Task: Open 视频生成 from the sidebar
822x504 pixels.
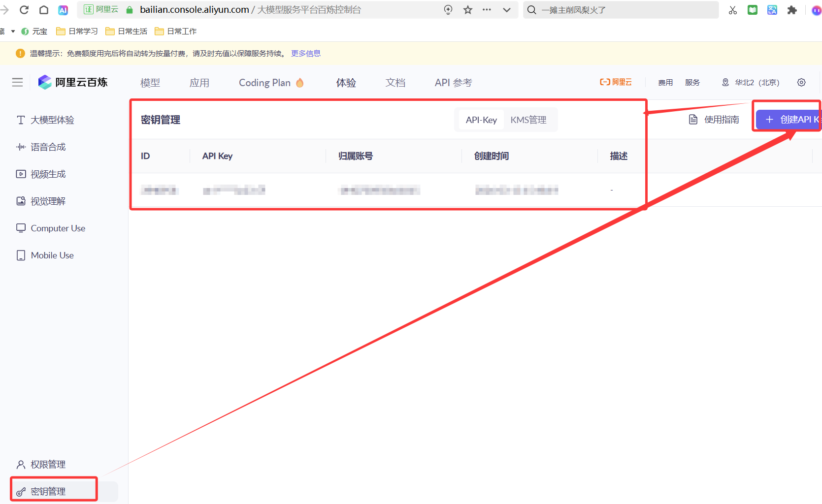Action: point(20,174)
